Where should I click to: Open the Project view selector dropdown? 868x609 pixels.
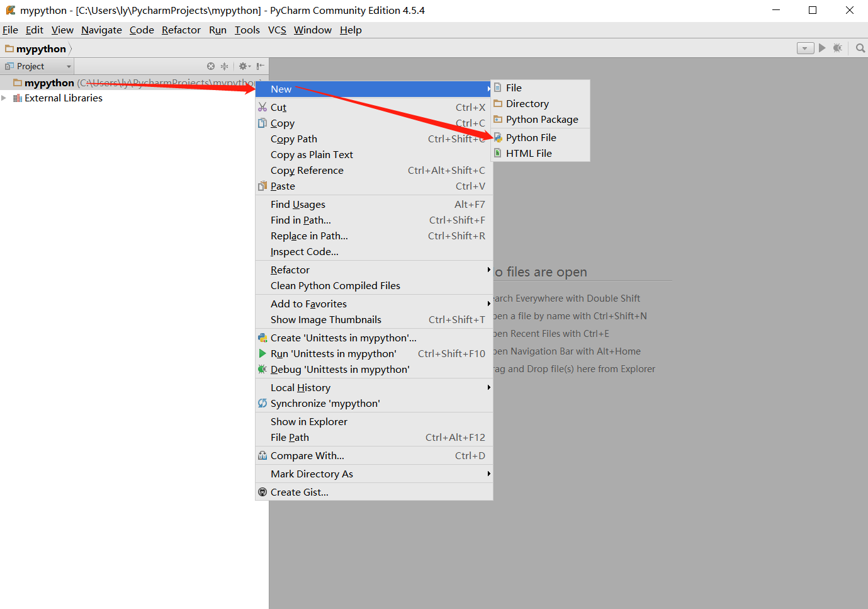tap(38, 66)
